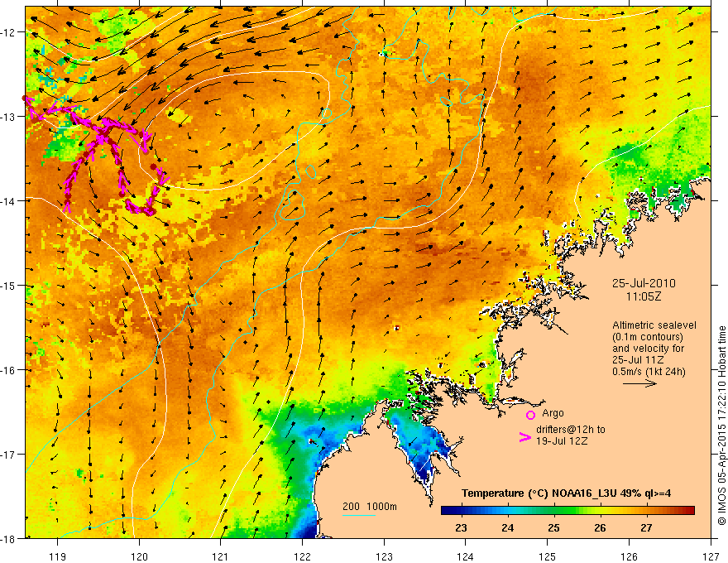Click the 'Argo' legend label
This screenshot has width=728, height=563.
553,413
